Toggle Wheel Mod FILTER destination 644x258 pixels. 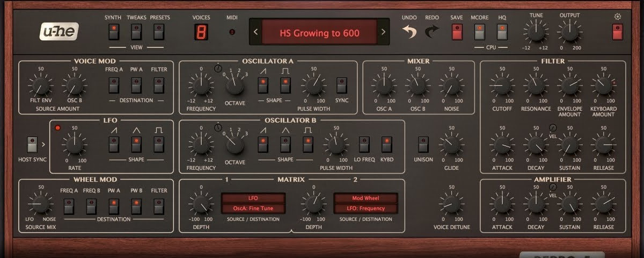[x=158, y=205]
